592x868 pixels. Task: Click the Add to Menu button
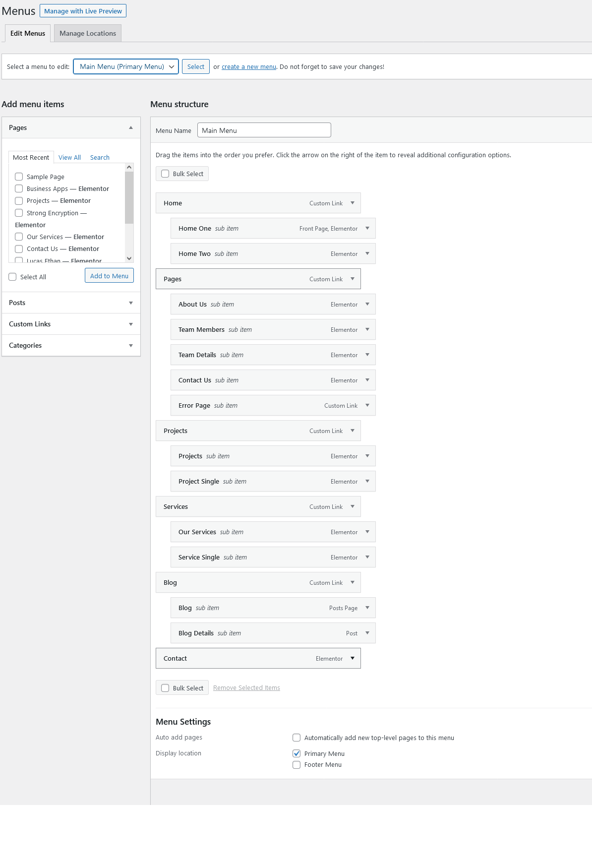coord(109,276)
